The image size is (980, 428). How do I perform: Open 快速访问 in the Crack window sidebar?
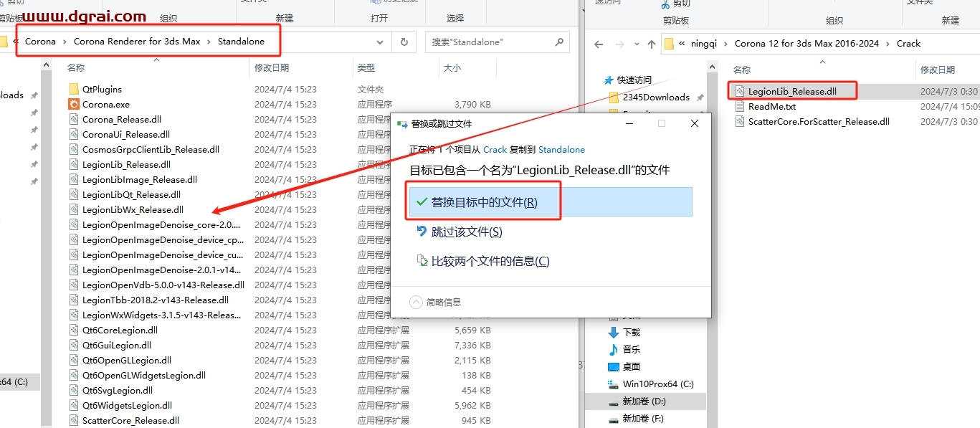pyautogui.click(x=634, y=80)
